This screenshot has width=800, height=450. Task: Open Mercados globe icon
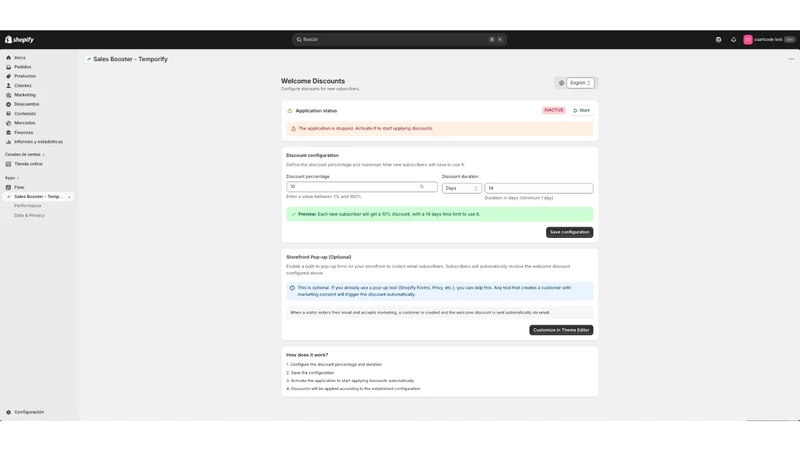click(8, 123)
